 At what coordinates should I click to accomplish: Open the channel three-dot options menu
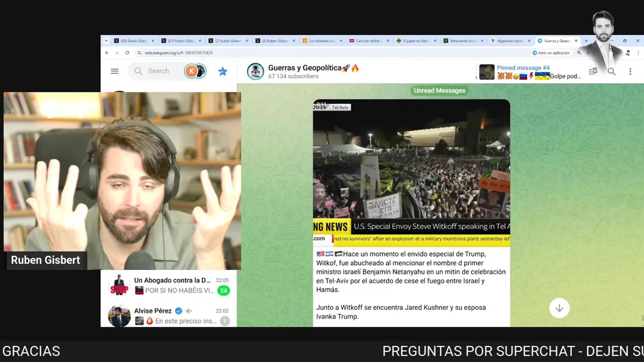pyautogui.click(x=630, y=71)
